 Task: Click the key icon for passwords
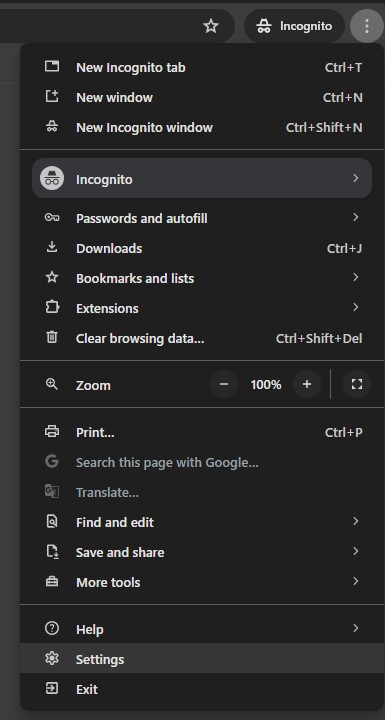(x=52, y=218)
